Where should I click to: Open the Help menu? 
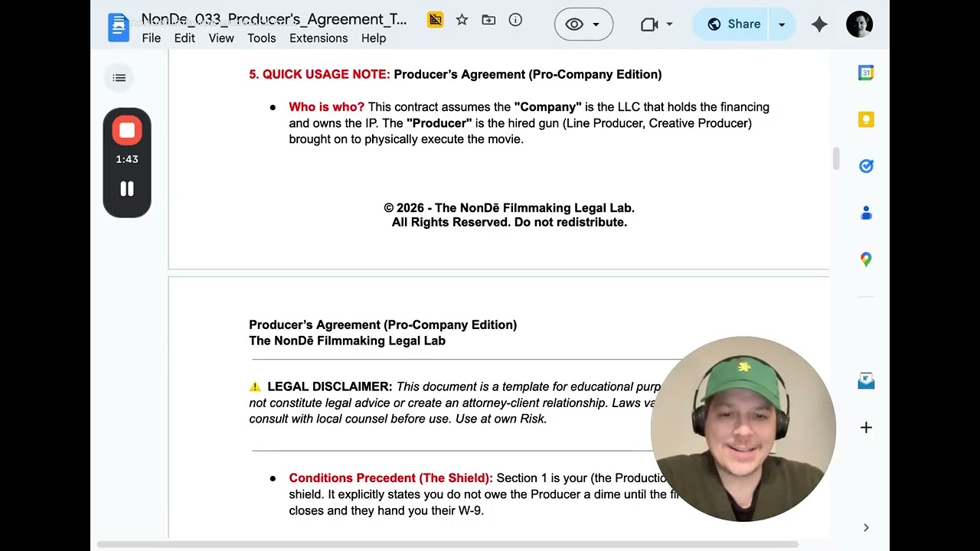[x=374, y=38]
